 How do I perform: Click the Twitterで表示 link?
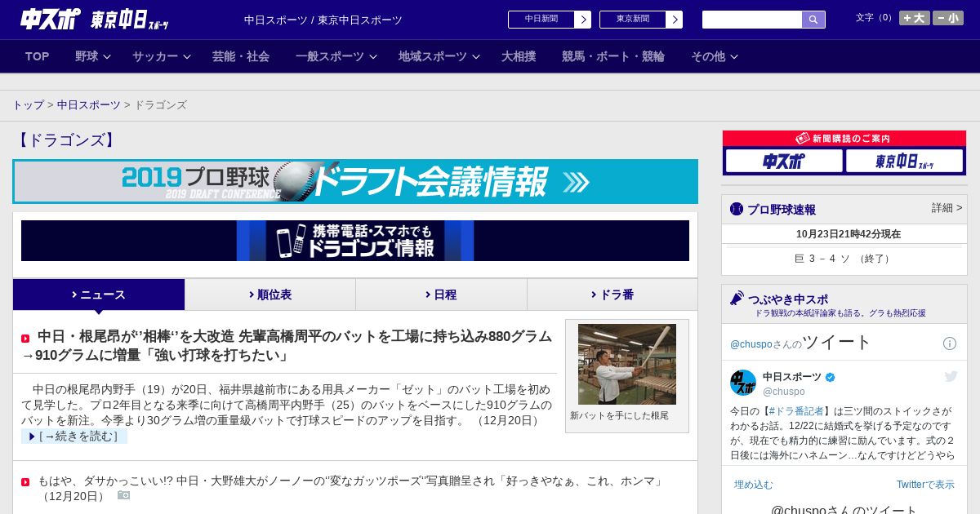pyautogui.click(x=925, y=485)
